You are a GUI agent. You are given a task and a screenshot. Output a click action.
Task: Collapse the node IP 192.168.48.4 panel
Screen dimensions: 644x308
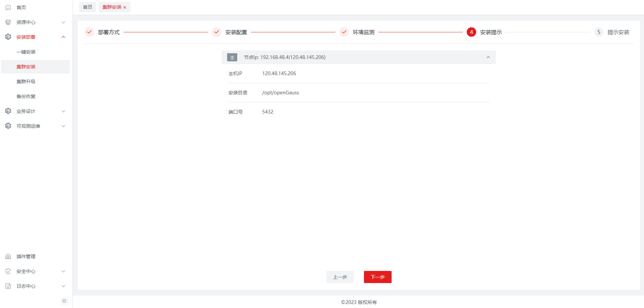tap(488, 57)
